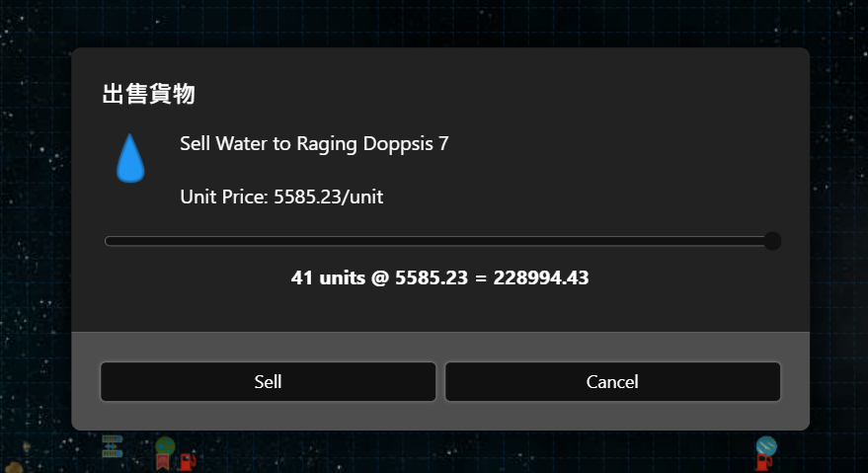Click the gray footer area between buttons

point(440,381)
